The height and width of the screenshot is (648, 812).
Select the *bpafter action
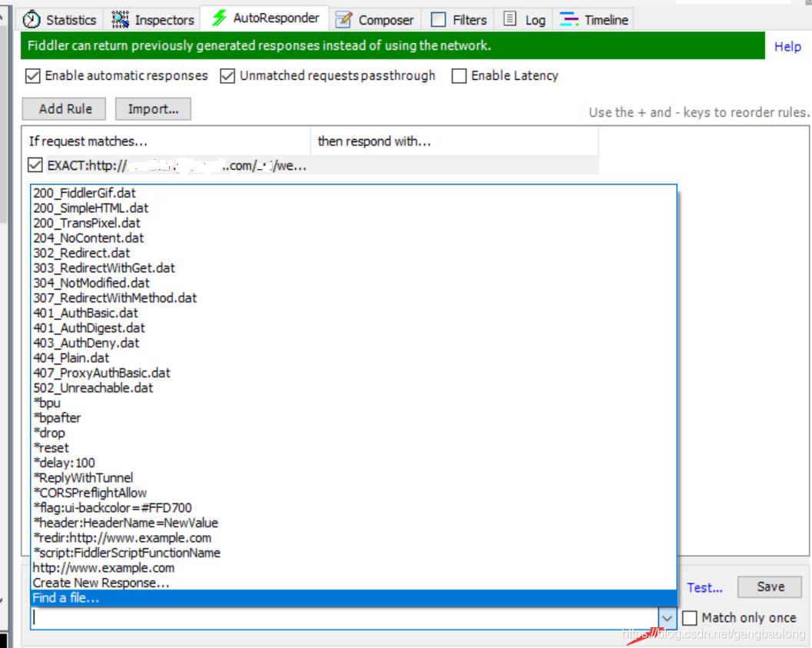point(353,418)
